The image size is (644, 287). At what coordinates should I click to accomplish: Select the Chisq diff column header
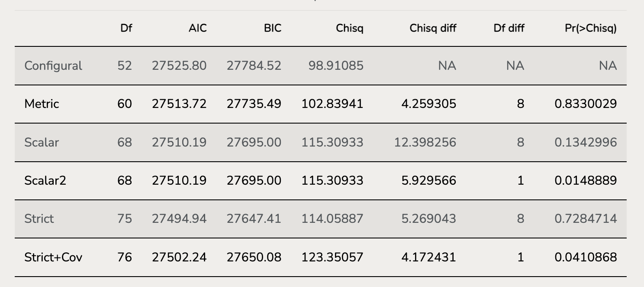pos(432,29)
